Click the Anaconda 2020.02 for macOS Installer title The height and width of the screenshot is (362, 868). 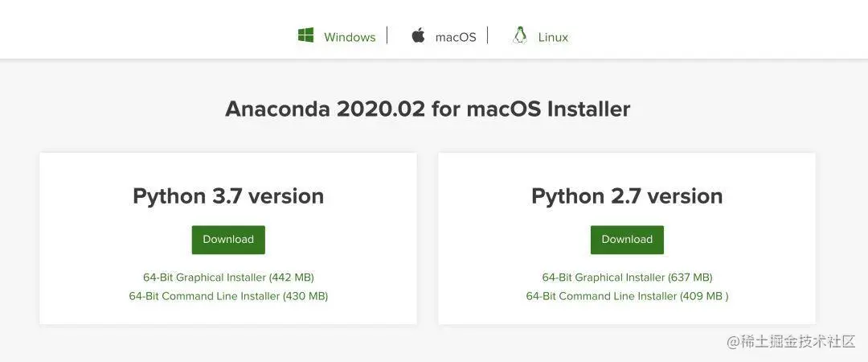428,109
